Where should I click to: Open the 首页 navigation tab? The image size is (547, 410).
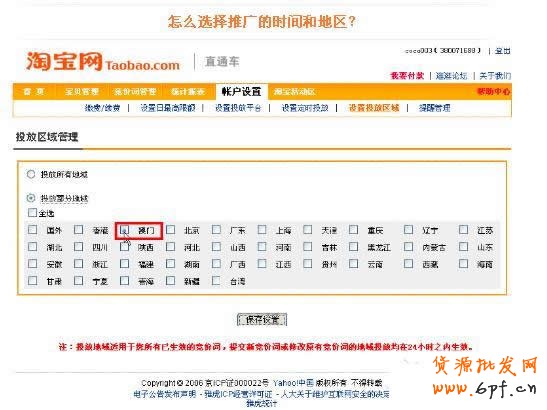click(34, 92)
